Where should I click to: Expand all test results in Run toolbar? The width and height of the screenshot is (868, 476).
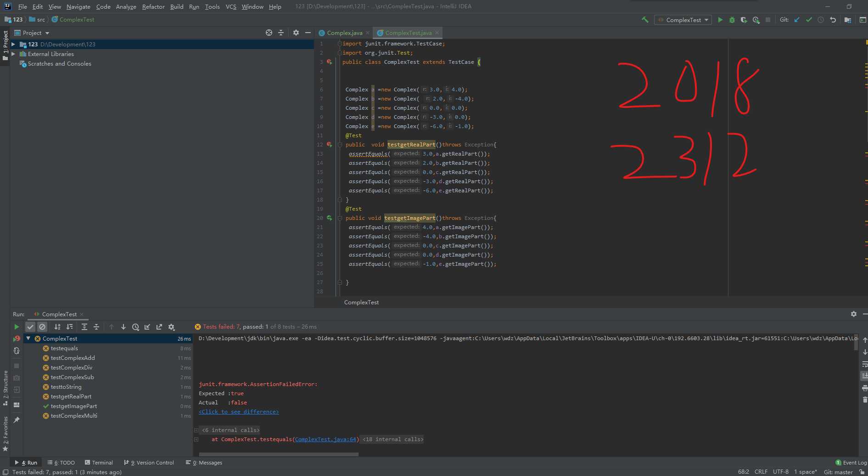click(84, 327)
